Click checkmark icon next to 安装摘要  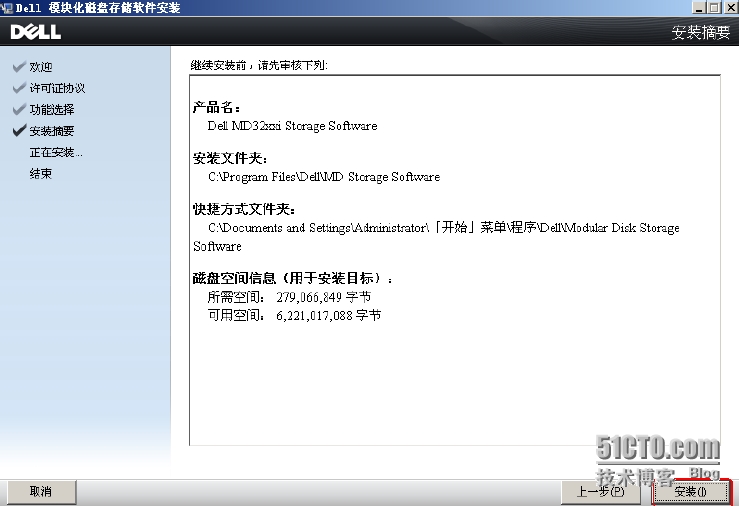[19, 131]
